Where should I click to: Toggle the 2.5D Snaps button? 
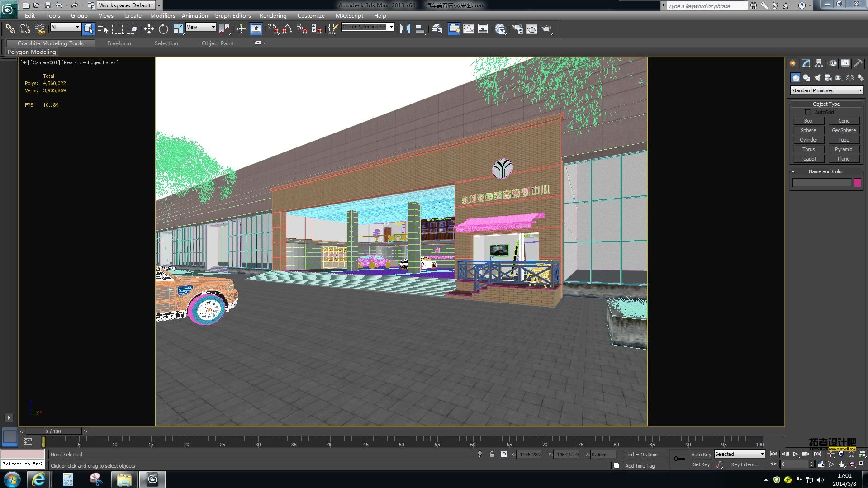[x=273, y=29]
